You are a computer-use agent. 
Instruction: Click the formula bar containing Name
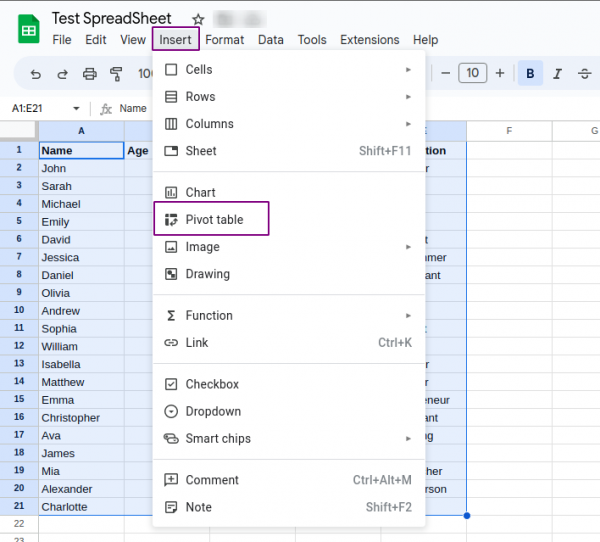tap(133, 109)
